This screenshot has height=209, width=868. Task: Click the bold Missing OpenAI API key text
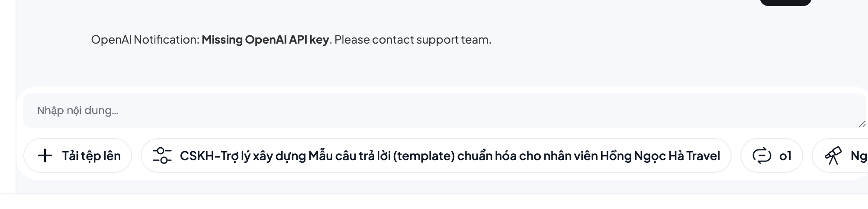[265, 40]
